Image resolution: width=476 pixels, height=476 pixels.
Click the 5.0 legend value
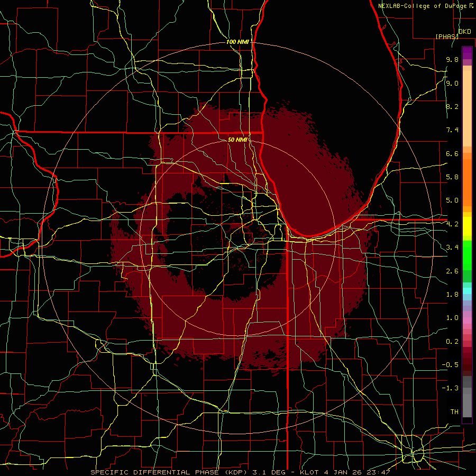[x=452, y=200]
